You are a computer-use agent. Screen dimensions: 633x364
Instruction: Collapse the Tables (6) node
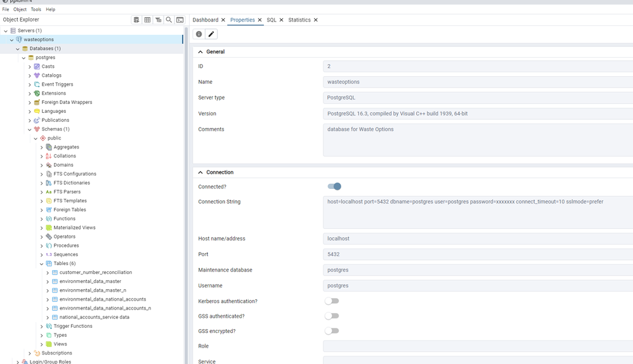click(x=42, y=264)
